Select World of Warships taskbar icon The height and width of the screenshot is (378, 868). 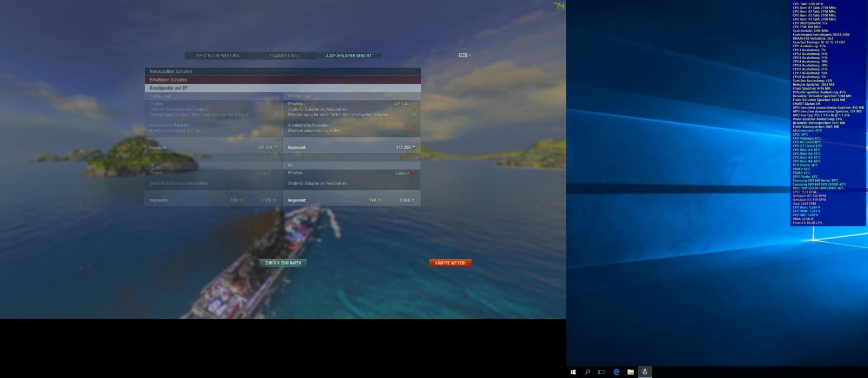pos(644,372)
